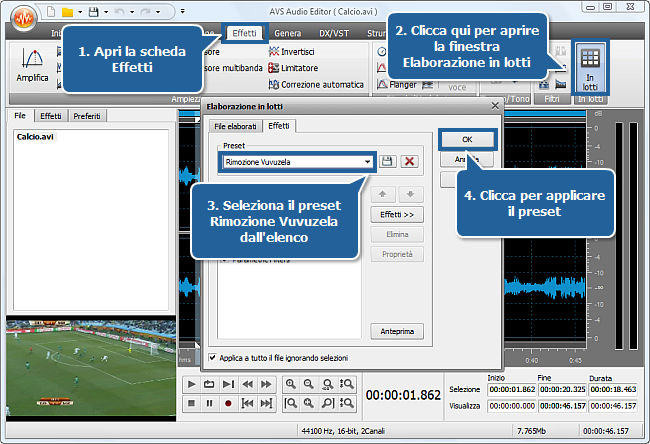
Task: Click OK to apply the preset
Action: tap(467, 138)
